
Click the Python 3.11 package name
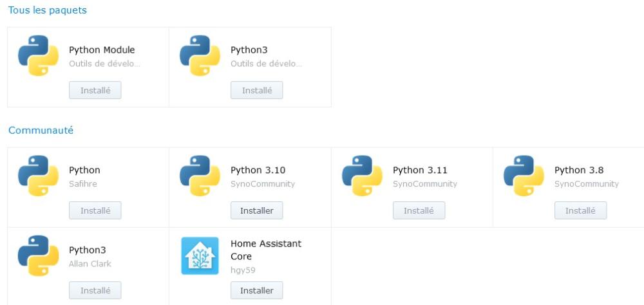click(420, 171)
